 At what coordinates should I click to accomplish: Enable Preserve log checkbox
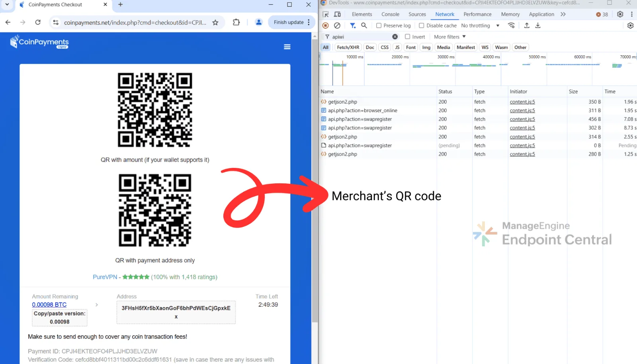[379, 25]
